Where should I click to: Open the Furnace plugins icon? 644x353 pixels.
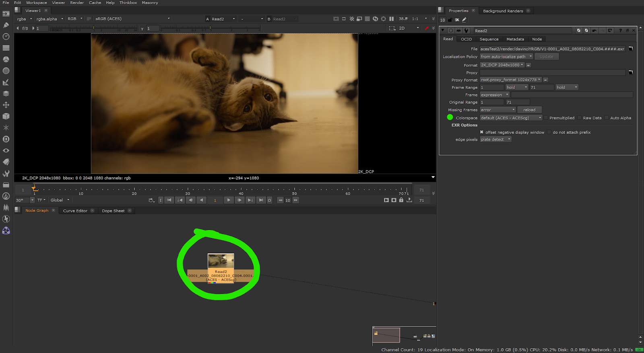tap(6, 196)
